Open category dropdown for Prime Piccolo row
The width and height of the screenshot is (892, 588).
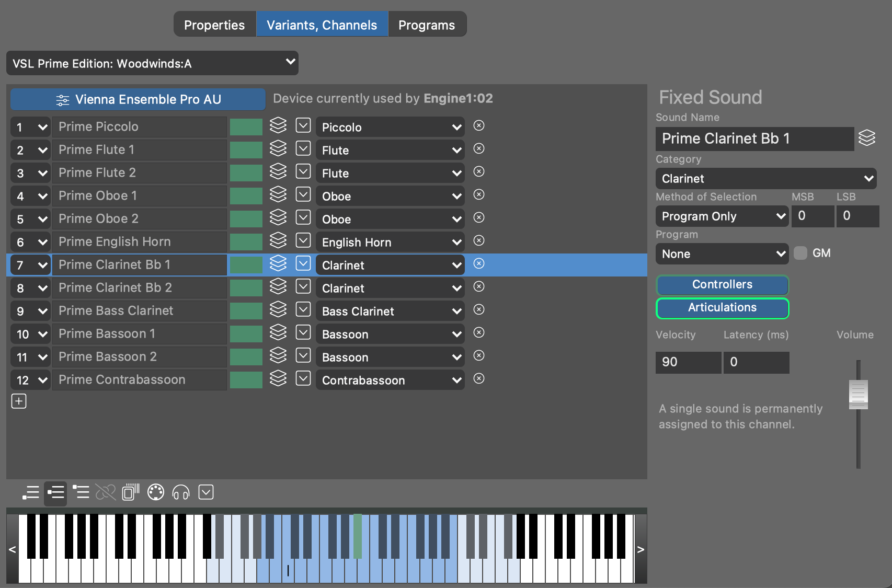[x=390, y=127]
